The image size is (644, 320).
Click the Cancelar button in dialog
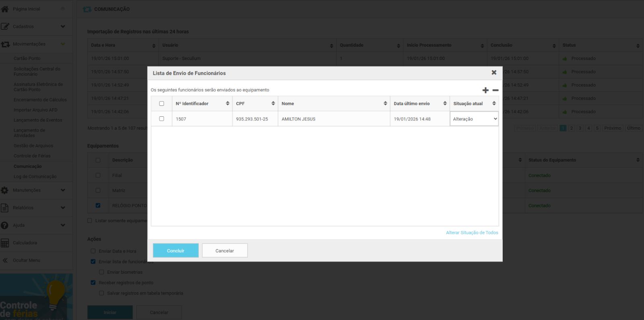click(225, 250)
